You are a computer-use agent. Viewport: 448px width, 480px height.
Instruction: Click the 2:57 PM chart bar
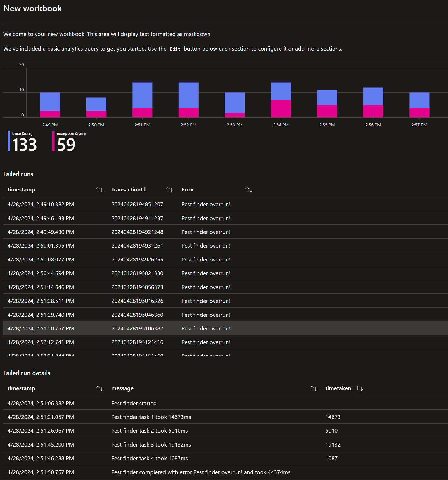point(419,105)
